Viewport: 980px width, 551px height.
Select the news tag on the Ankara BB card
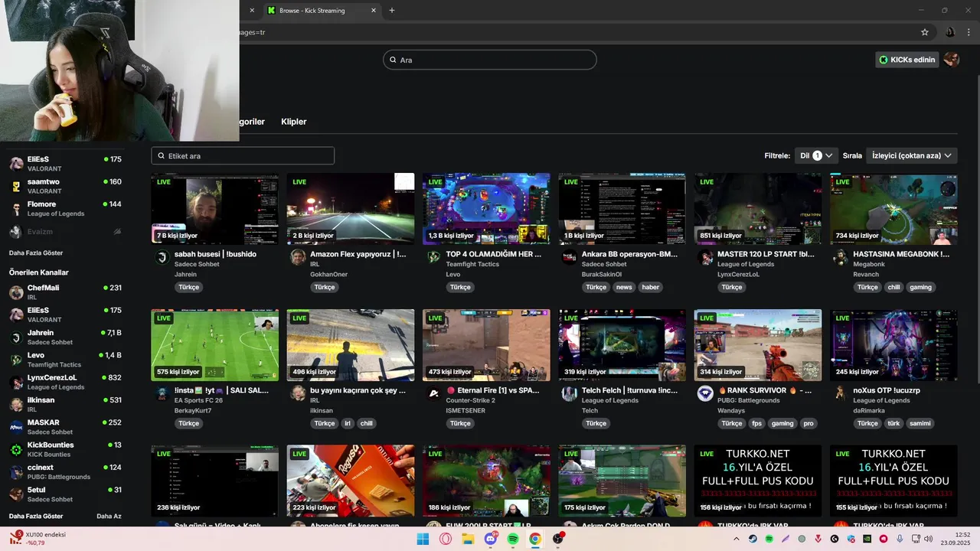[x=624, y=287]
